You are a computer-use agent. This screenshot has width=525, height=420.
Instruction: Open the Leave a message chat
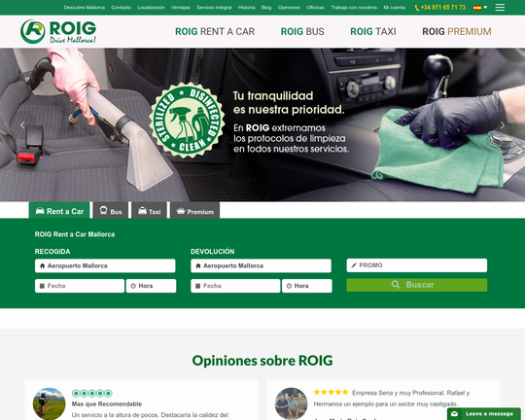pyautogui.click(x=484, y=413)
